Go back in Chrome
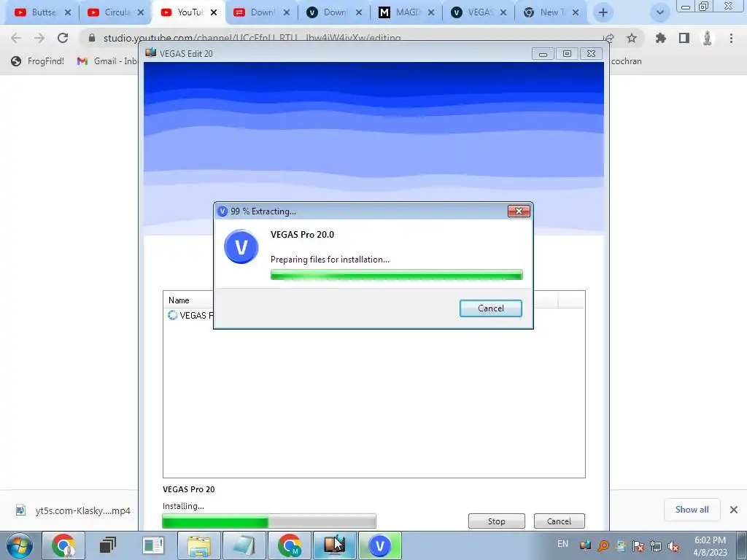This screenshot has height=560, width=747. (x=16, y=38)
